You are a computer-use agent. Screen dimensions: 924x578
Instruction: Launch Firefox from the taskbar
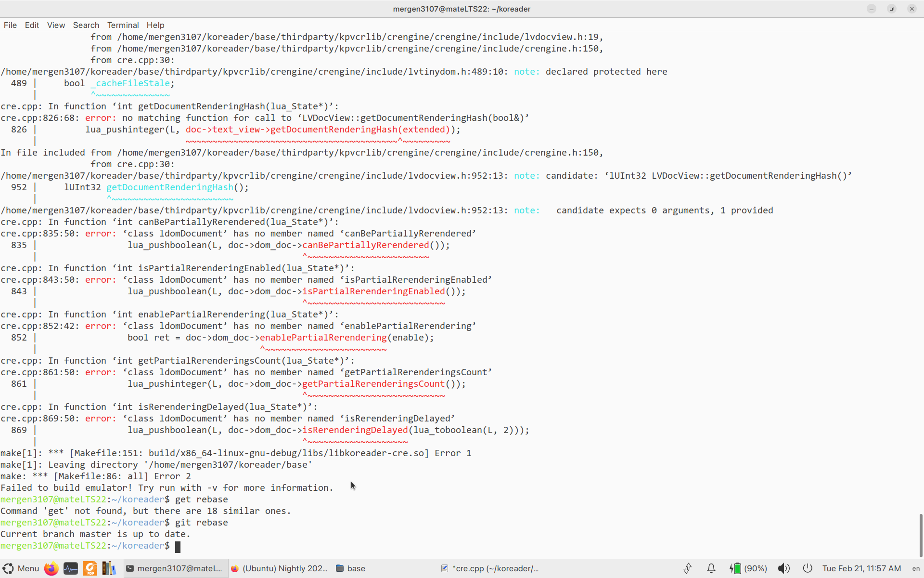[x=51, y=568]
